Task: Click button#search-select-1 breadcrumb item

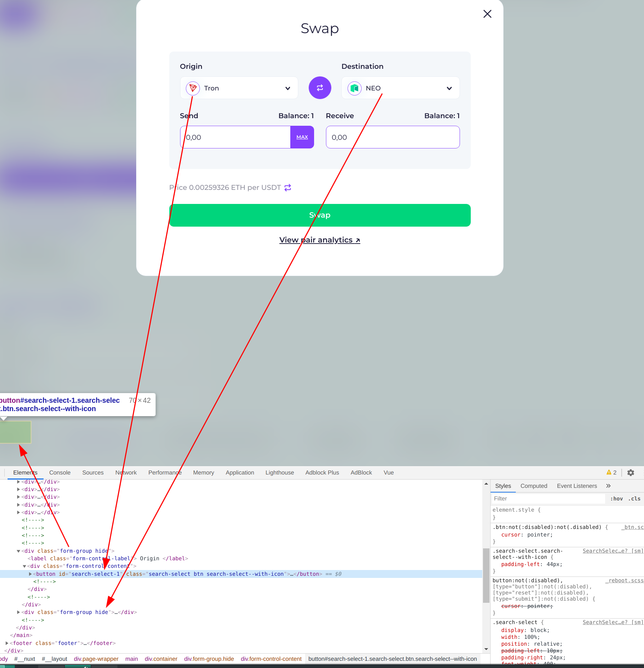Action: 393,659
